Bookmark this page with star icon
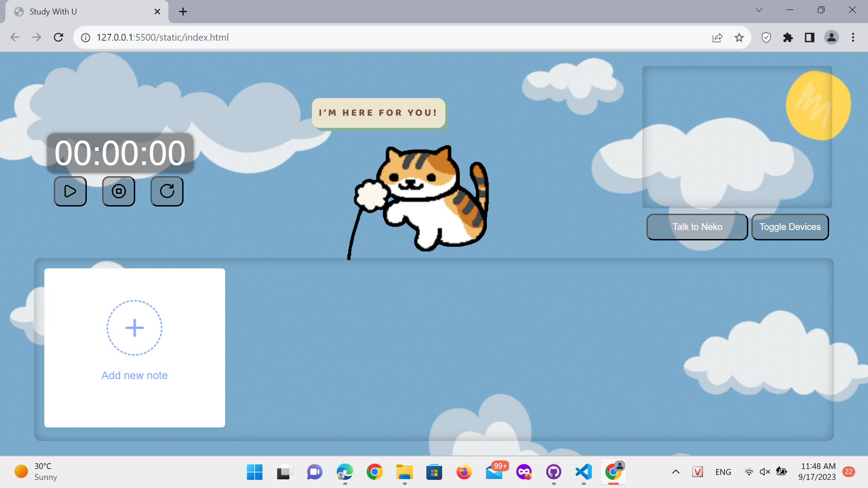Viewport: 868px width, 488px height. pos(739,38)
